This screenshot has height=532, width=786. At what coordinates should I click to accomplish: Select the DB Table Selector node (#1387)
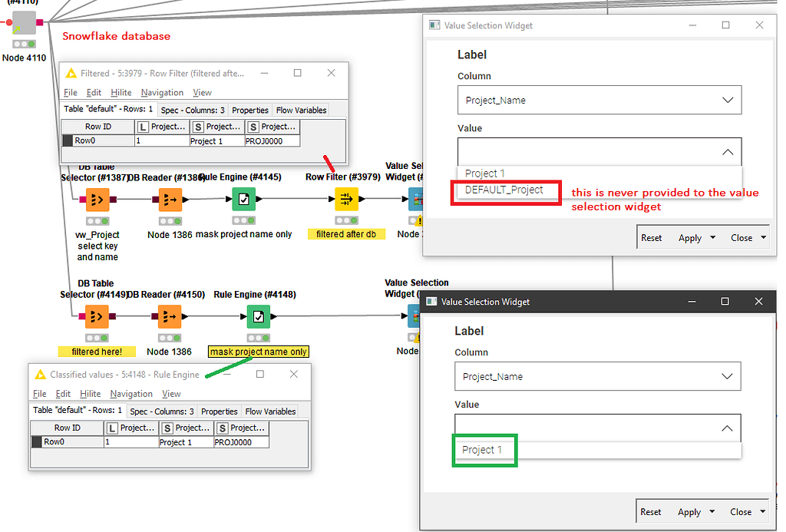click(96, 200)
